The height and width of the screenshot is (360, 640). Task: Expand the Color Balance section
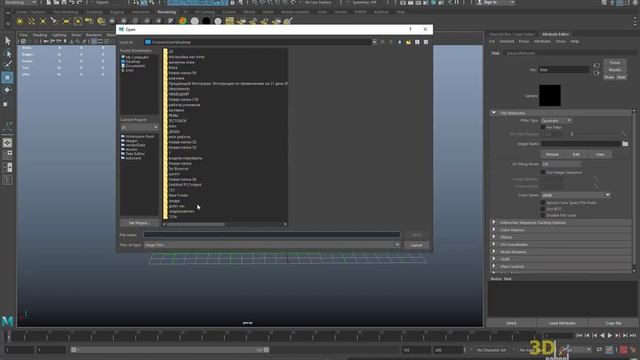coord(494,230)
